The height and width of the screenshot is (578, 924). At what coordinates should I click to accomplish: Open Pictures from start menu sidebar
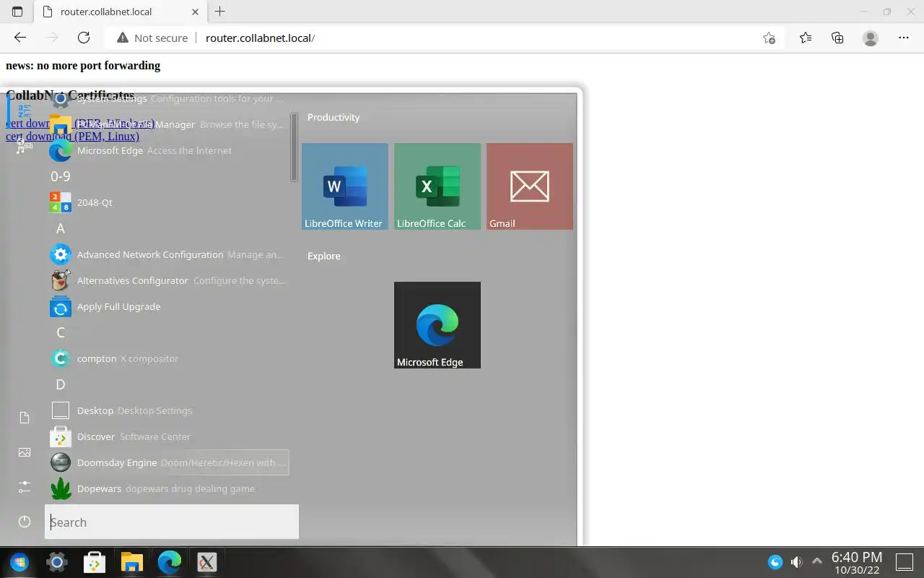[x=25, y=452]
